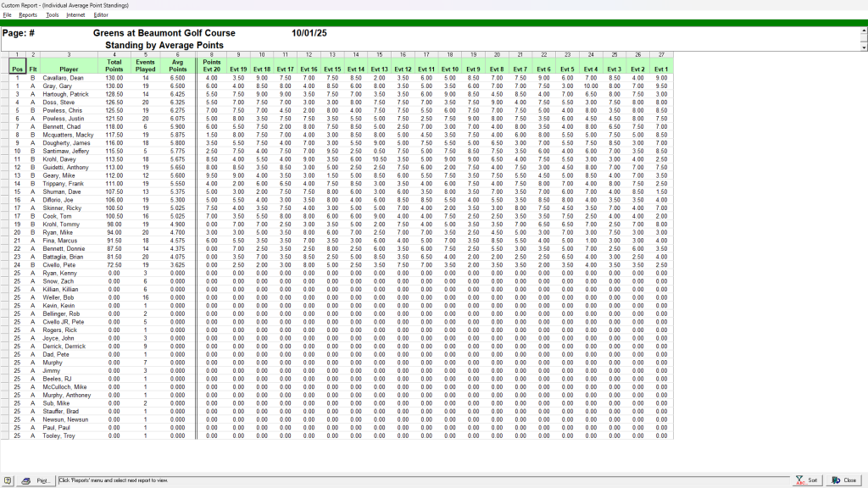The width and height of the screenshot is (868, 488).
Task: Select the Tooley, Troy row name
Action: click(x=58, y=435)
